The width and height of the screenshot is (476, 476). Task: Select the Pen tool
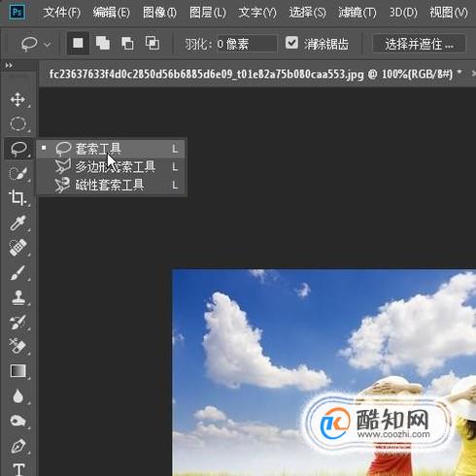tap(17, 446)
